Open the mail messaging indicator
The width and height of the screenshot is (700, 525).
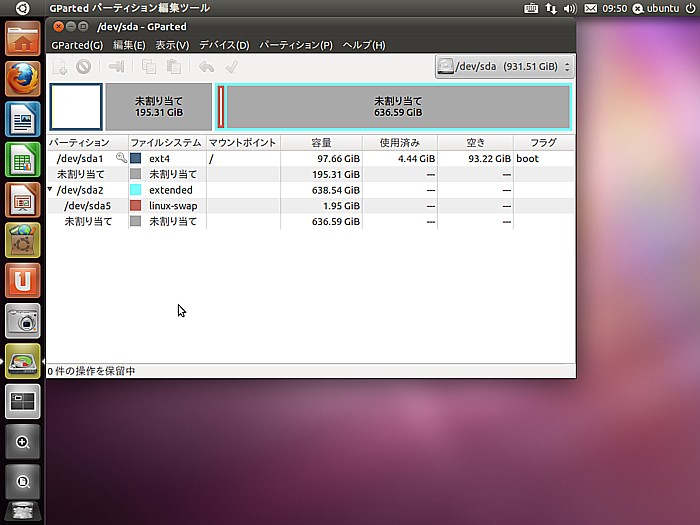tap(590, 8)
